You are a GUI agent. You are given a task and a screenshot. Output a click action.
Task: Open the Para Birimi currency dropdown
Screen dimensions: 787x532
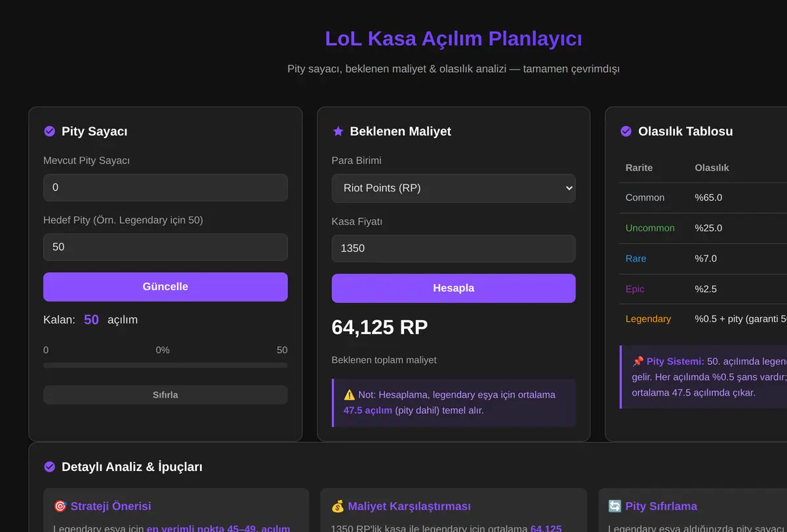[x=453, y=188]
